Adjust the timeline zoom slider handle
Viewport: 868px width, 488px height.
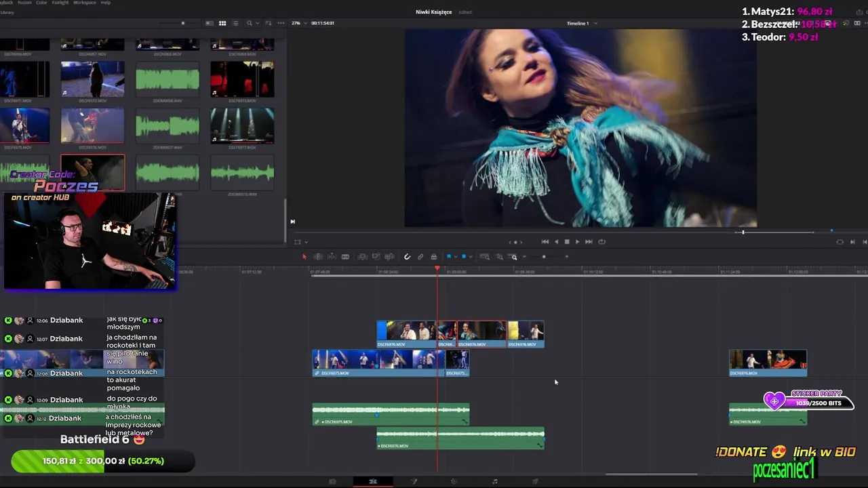click(x=544, y=257)
